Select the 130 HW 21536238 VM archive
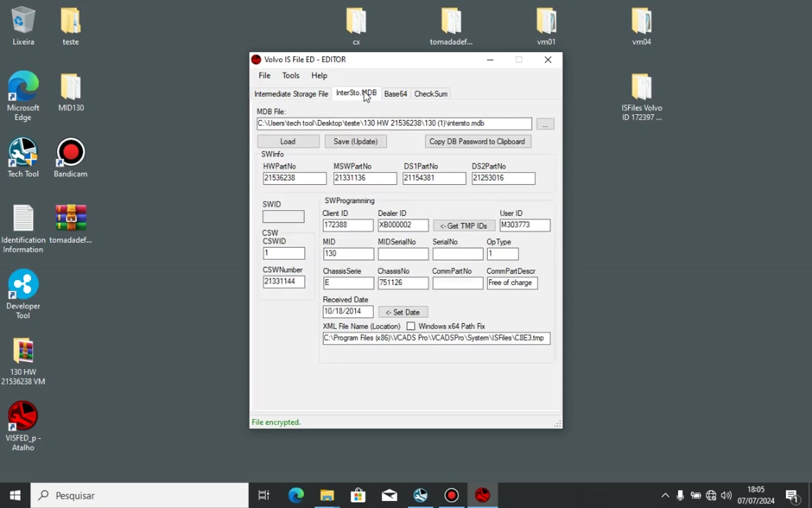The width and height of the screenshot is (812, 508). point(23,361)
